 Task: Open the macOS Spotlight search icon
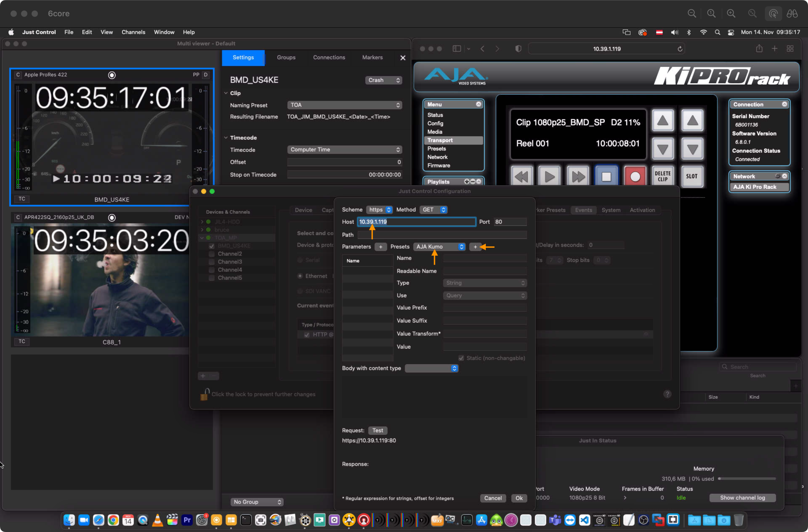click(717, 32)
